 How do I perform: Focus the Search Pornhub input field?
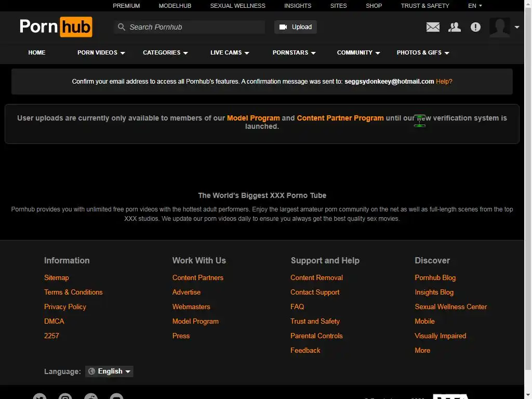pyautogui.click(x=190, y=27)
